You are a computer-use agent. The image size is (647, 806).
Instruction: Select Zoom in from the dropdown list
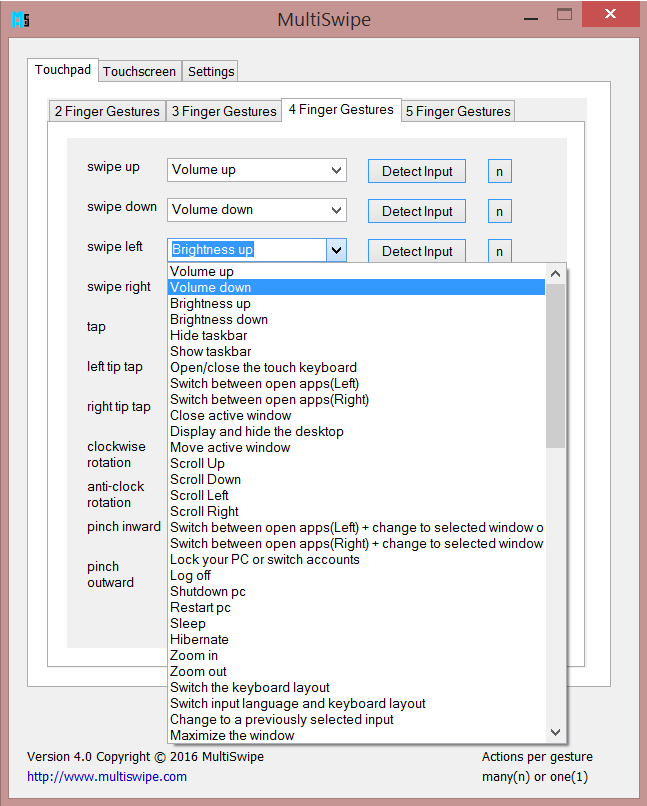tap(194, 656)
